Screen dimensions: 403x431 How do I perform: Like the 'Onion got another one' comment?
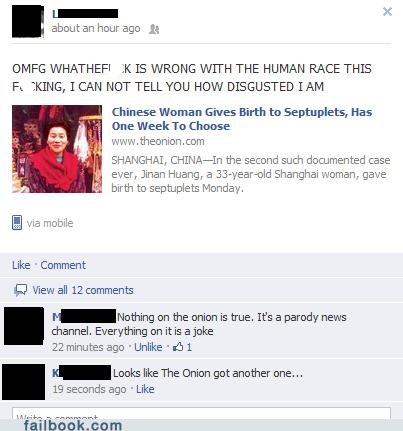pyautogui.click(x=145, y=389)
